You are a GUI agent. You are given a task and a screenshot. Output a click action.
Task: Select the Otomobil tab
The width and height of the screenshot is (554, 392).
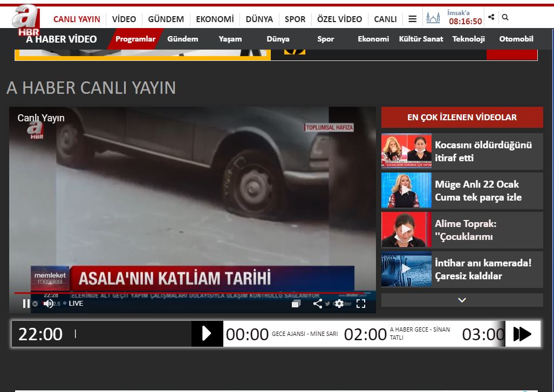tap(516, 39)
